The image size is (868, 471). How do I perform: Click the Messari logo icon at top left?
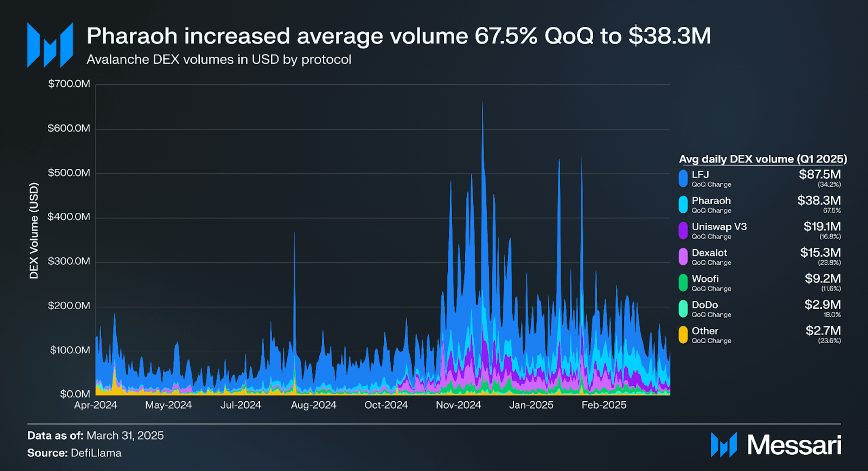pyautogui.click(x=50, y=45)
